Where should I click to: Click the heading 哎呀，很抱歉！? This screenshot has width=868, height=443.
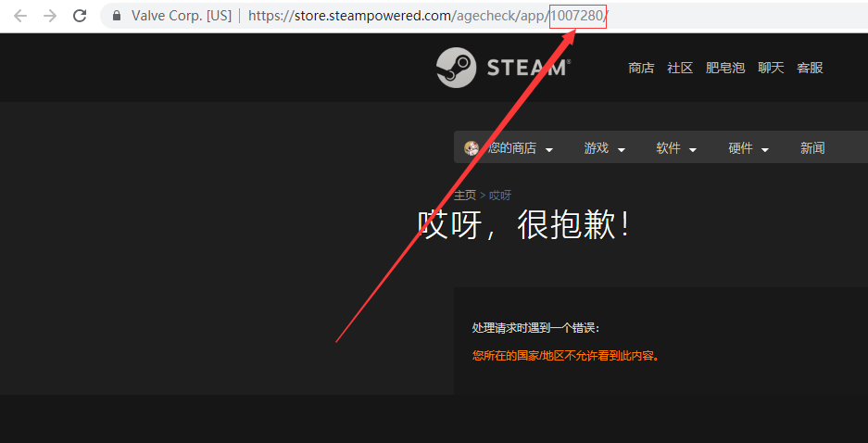tap(524, 225)
